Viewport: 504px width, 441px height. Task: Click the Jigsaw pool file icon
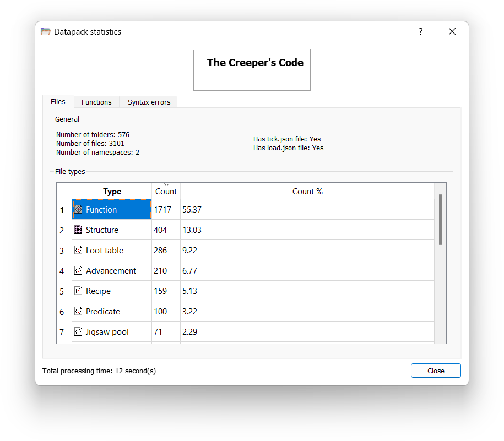(x=78, y=331)
